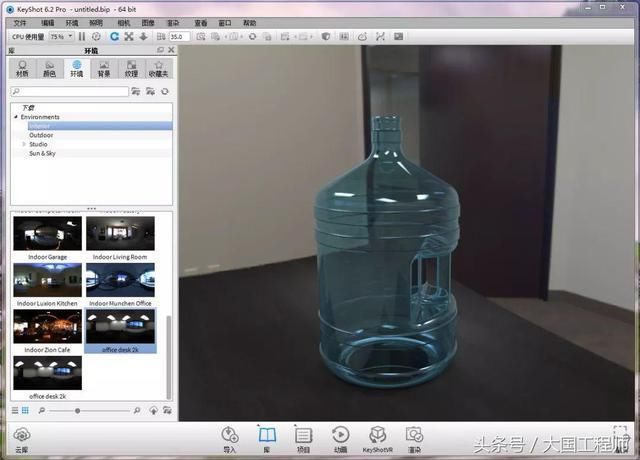Switch library to list view

click(x=15, y=410)
